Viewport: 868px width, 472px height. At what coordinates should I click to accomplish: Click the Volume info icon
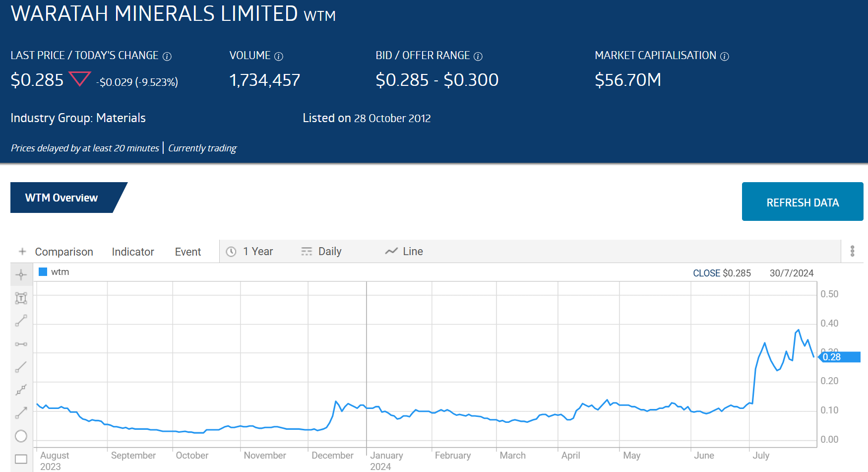click(279, 57)
